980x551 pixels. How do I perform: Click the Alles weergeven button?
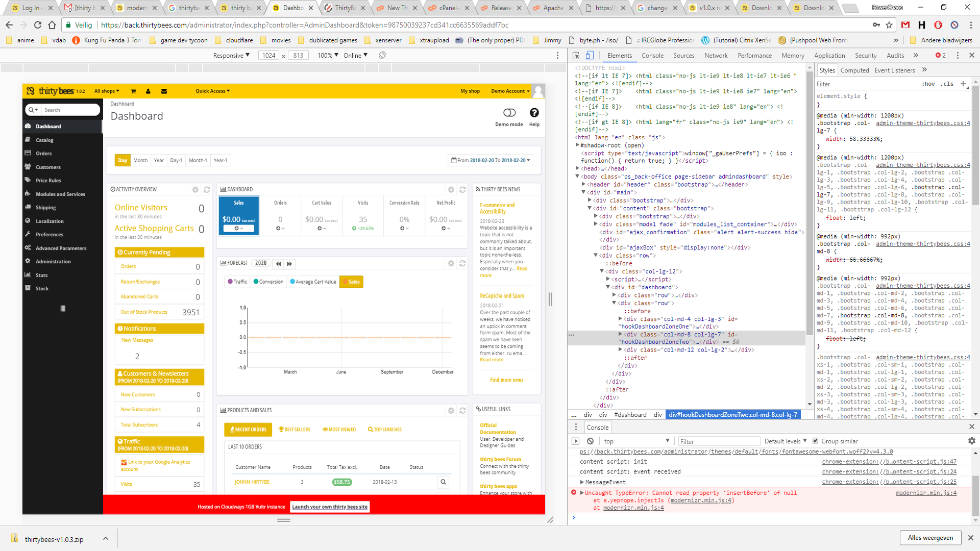pos(929,538)
